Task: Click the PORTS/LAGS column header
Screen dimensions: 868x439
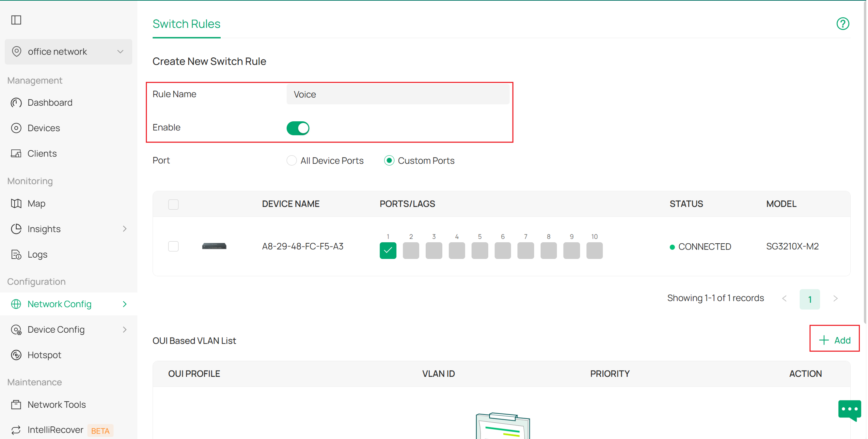Action: coord(407,204)
